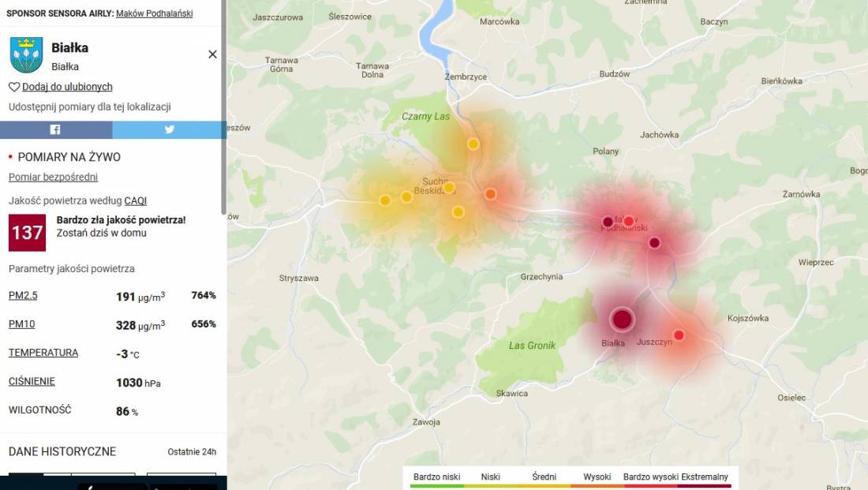Select the yellow sensor marker near Czarny Las
This screenshot has height=490, width=868.
473,144
